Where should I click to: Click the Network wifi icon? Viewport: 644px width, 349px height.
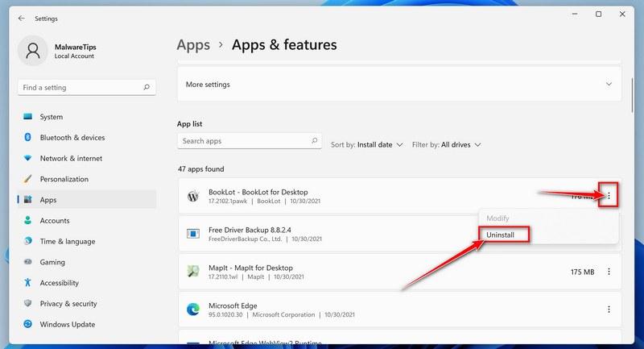pyautogui.click(x=27, y=158)
